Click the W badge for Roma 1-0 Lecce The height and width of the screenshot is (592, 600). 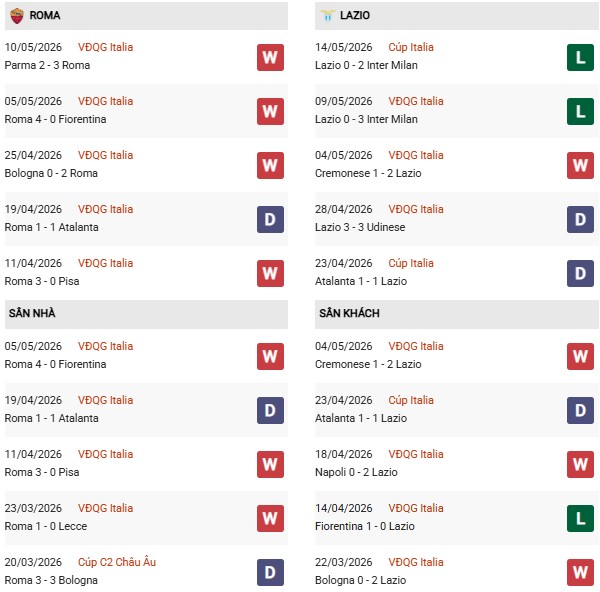coord(270,518)
